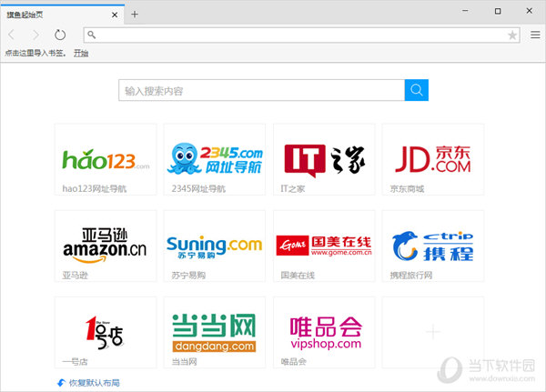Click the address bar magnifier icon
This screenshot has width=546, height=392.
tap(92, 35)
